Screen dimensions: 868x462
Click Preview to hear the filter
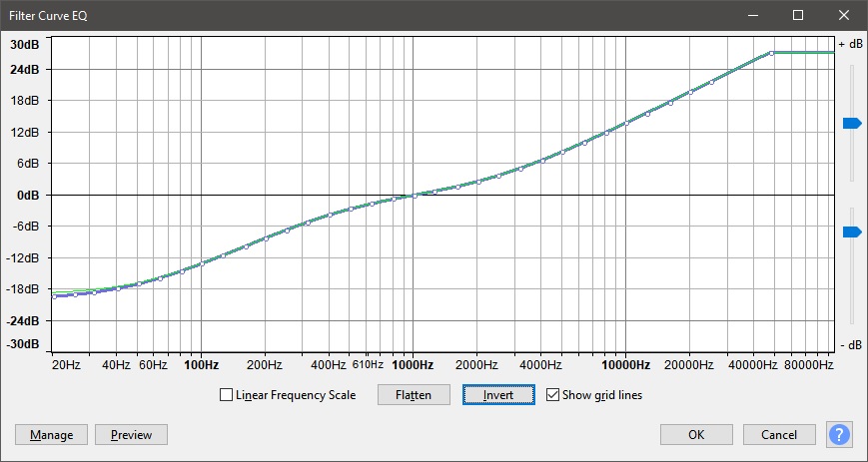[x=131, y=435]
